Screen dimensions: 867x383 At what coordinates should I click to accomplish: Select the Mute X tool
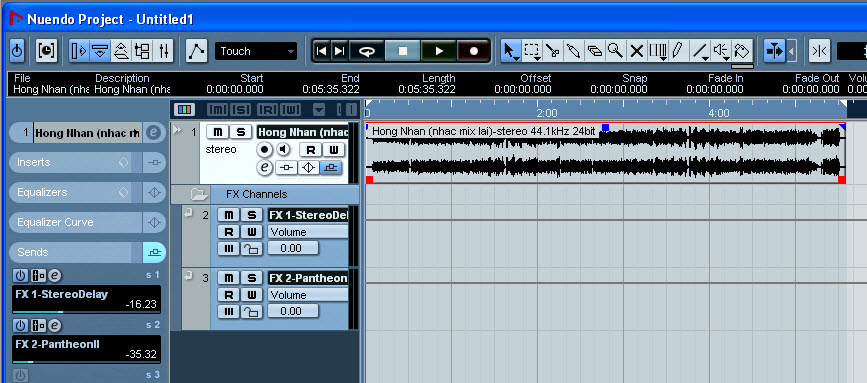pyautogui.click(x=636, y=51)
